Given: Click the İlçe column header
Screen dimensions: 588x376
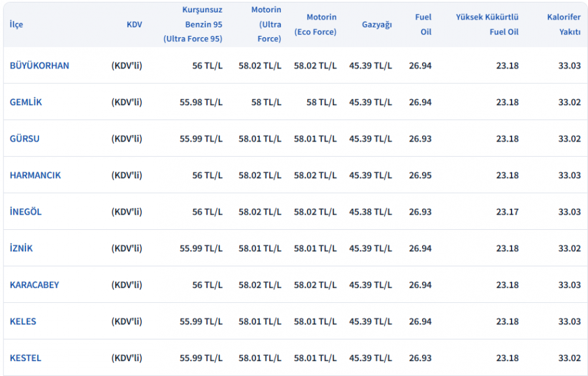Looking at the screenshot, I should point(16,24).
